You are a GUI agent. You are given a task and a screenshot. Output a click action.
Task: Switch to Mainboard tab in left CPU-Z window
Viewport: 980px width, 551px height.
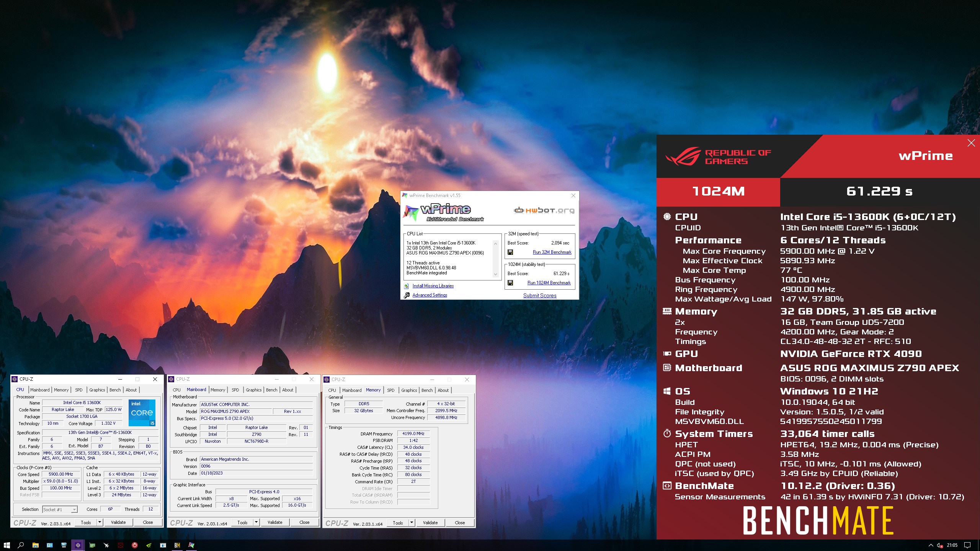coord(40,390)
